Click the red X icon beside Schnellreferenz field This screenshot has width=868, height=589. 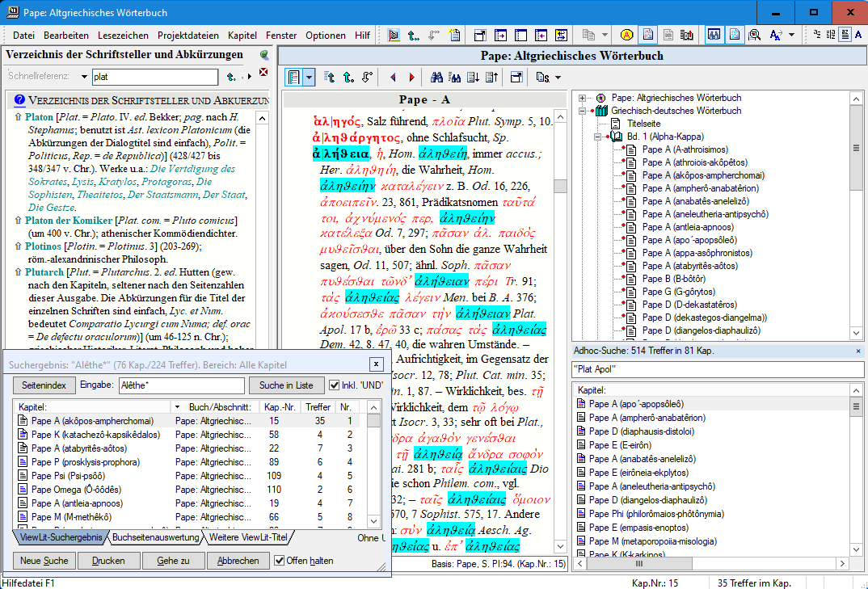[263, 74]
